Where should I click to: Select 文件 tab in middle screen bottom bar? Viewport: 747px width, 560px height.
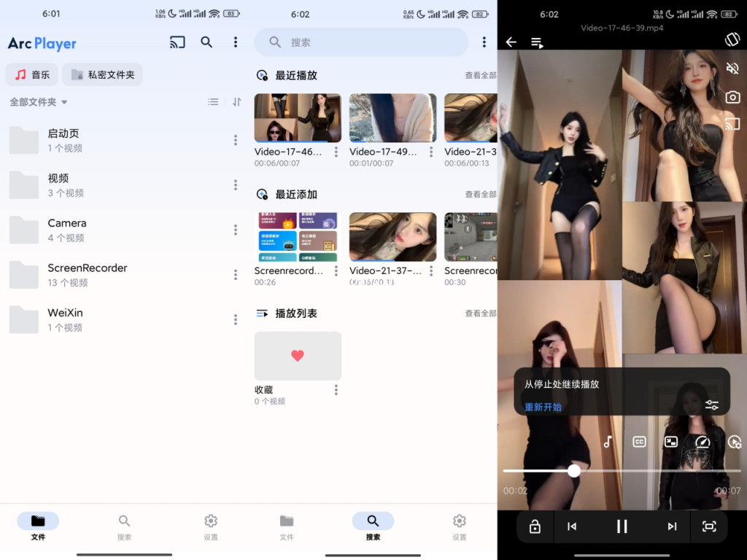tap(287, 526)
